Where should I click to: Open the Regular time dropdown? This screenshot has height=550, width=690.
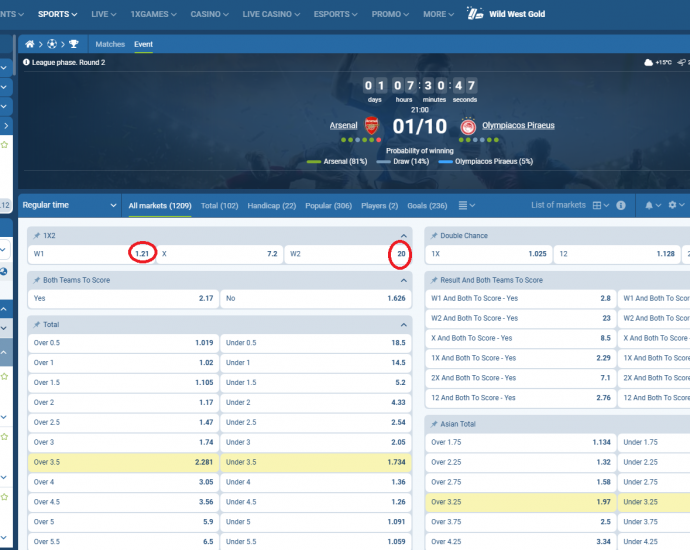pos(70,205)
